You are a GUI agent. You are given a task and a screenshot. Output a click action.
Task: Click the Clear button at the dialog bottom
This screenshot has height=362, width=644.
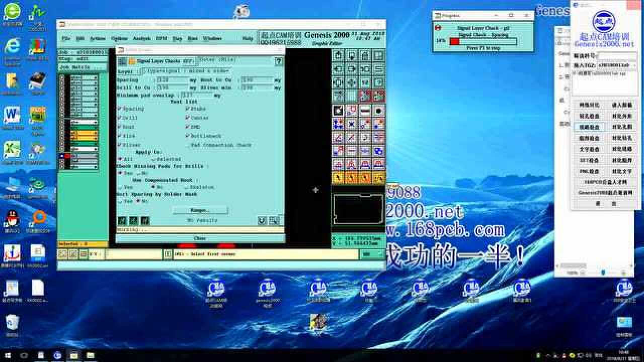click(200, 238)
